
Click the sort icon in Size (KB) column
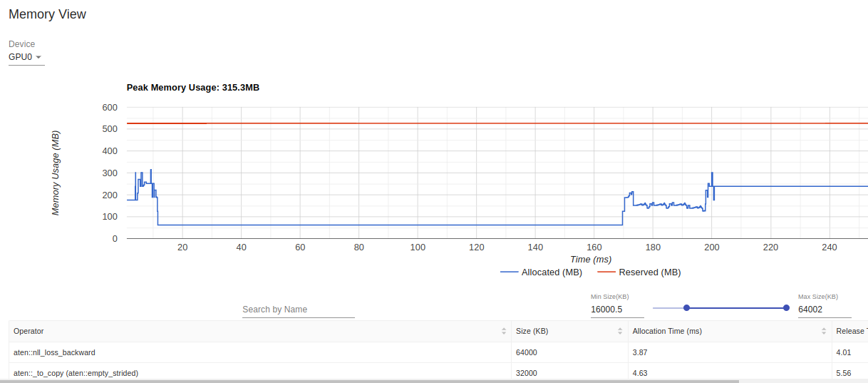pyautogui.click(x=620, y=332)
